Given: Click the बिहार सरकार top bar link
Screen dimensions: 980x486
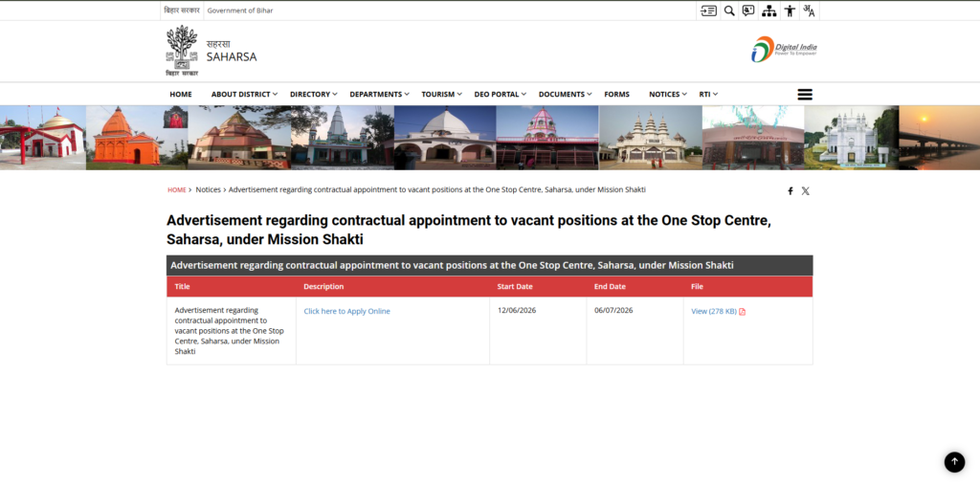Looking at the screenshot, I should point(182,11).
